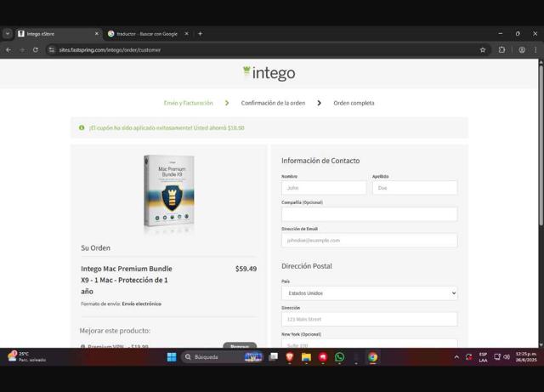Click the browser forward arrow

pos(22,50)
